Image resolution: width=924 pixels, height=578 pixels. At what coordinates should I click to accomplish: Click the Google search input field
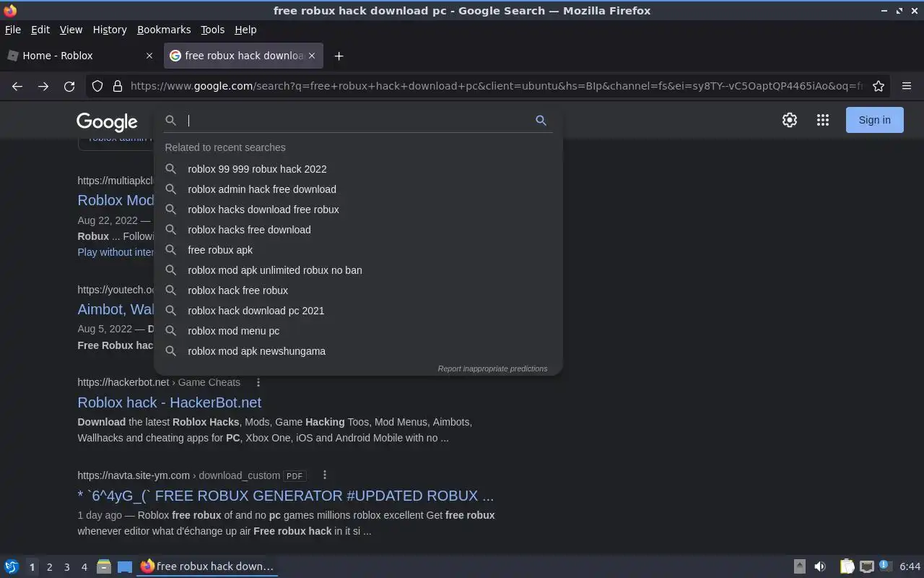point(358,121)
